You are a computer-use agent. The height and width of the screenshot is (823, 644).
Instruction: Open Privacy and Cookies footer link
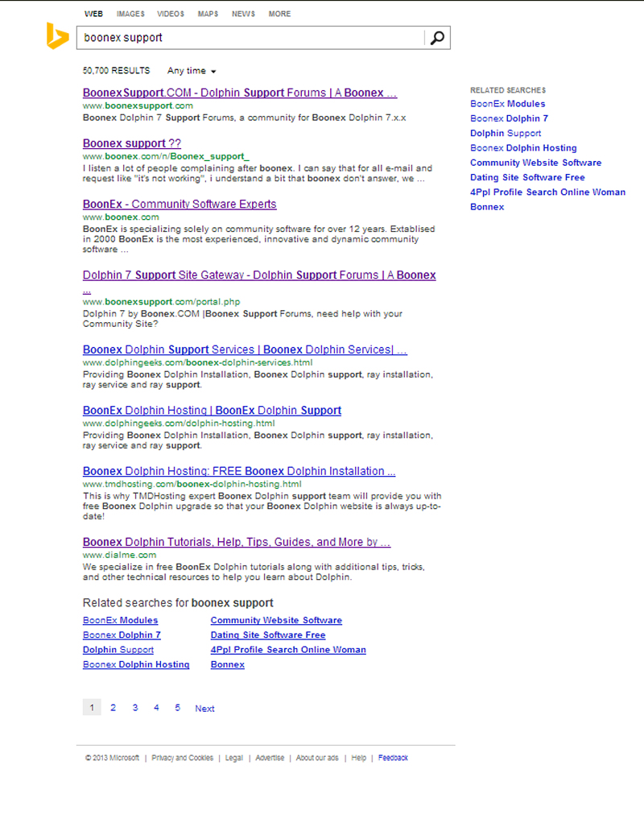182,758
